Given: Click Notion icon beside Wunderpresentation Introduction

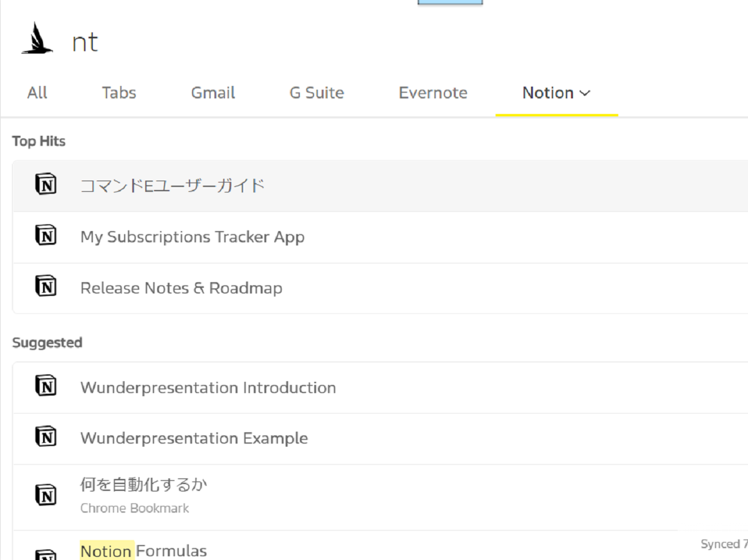Looking at the screenshot, I should pyautogui.click(x=46, y=387).
